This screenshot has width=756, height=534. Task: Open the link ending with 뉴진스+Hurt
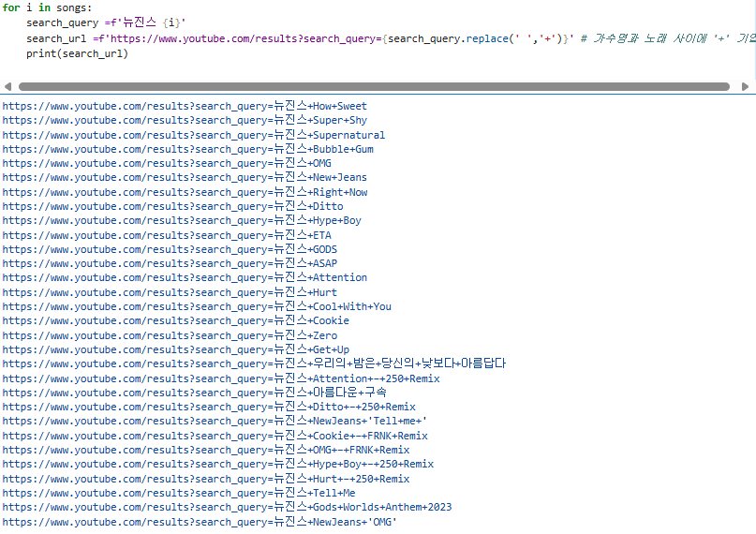(x=170, y=292)
